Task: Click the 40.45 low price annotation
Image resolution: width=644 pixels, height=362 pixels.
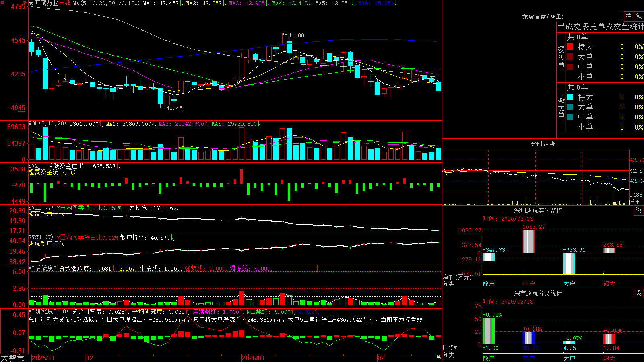Action: pyautogui.click(x=174, y=108)
